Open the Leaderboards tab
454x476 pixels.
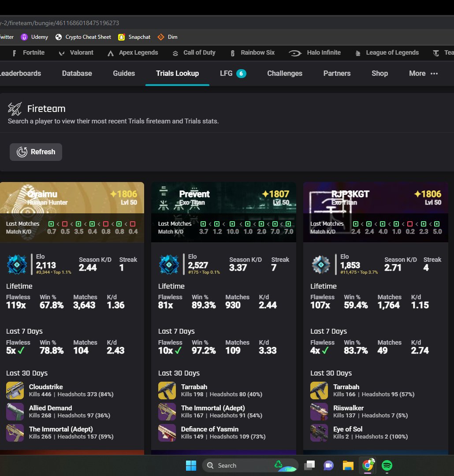point(20,74)
